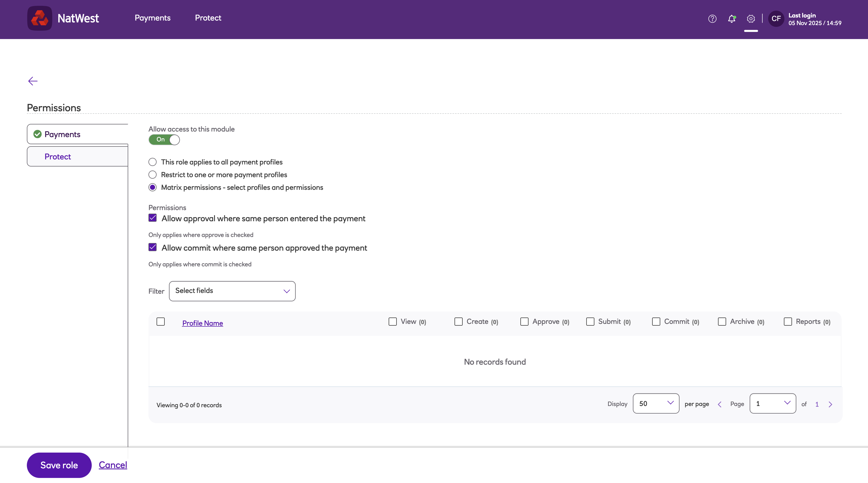Go to previous page arrow
868x483 pixels.
tap(719, 404)
